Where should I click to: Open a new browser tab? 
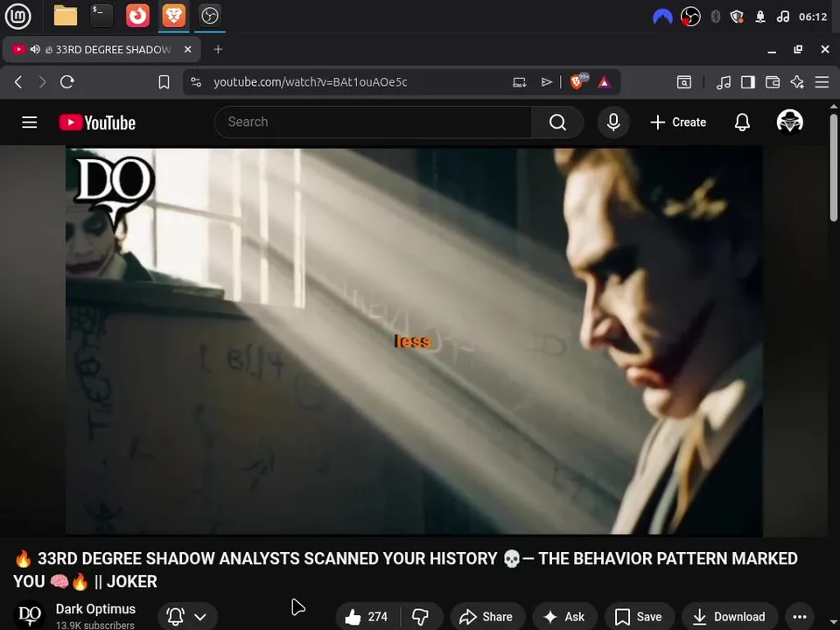pos(218,49)
